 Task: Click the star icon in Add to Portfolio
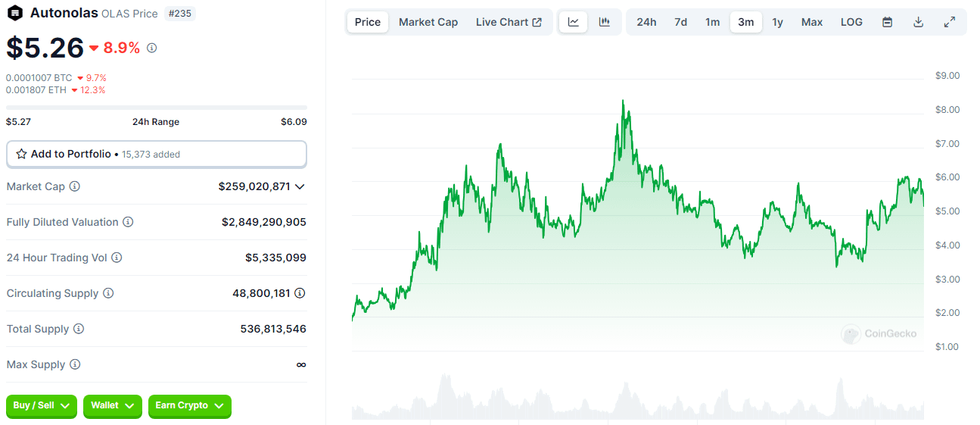tap(21, 154)
